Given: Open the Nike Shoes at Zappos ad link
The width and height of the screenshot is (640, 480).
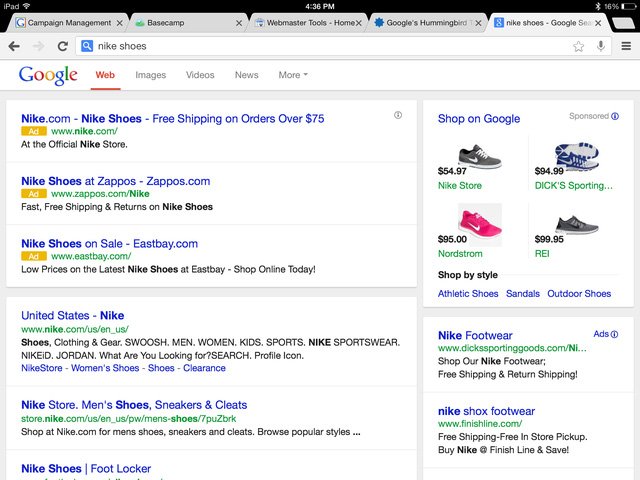Looking at the screenshot, I should (116, 181).
